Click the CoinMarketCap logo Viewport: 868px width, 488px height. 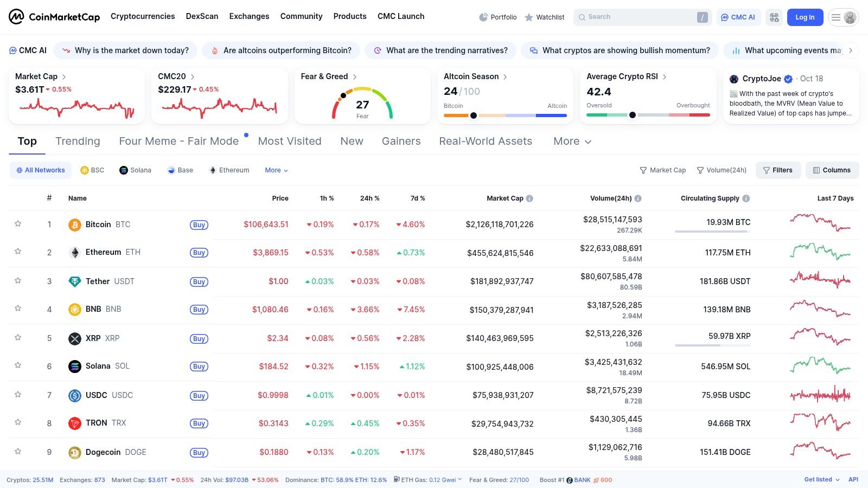[x=54, y=17]
